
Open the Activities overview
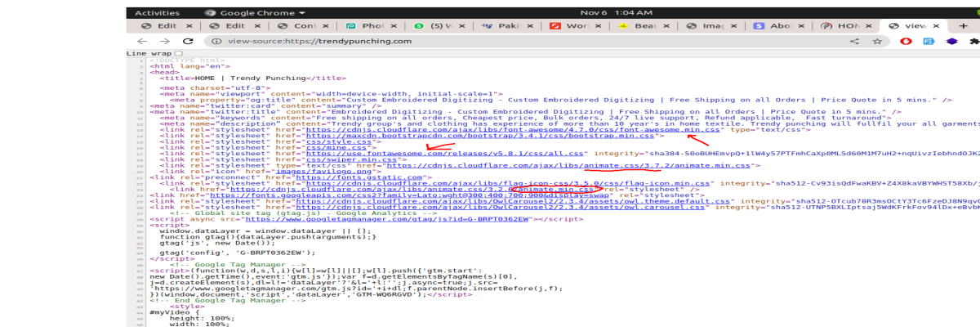tap(157, 13)
